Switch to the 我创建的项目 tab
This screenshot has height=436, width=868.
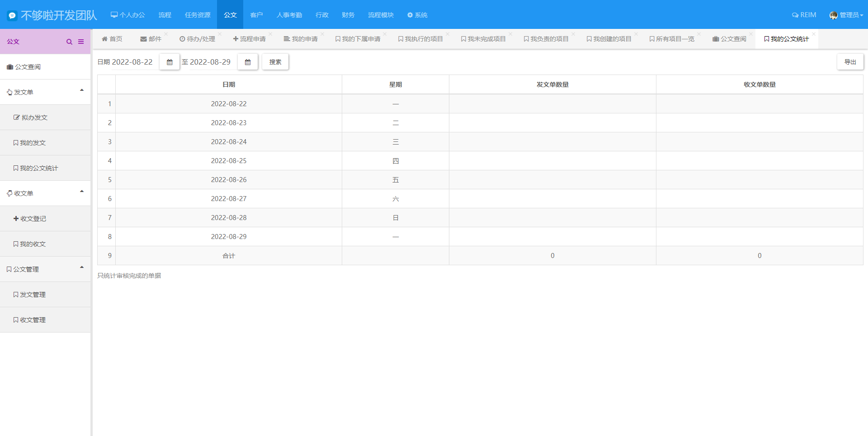pos(609,39)
